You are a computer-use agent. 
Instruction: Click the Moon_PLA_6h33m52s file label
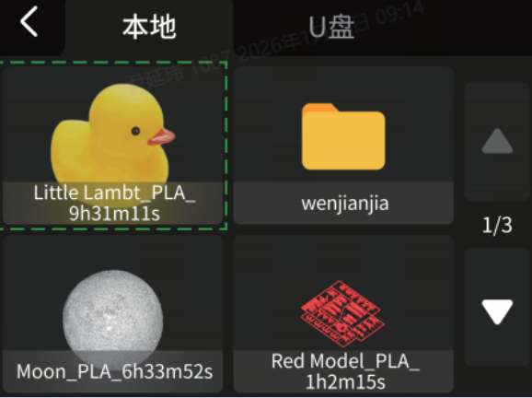pyautogui.click(x=114, y=371)
